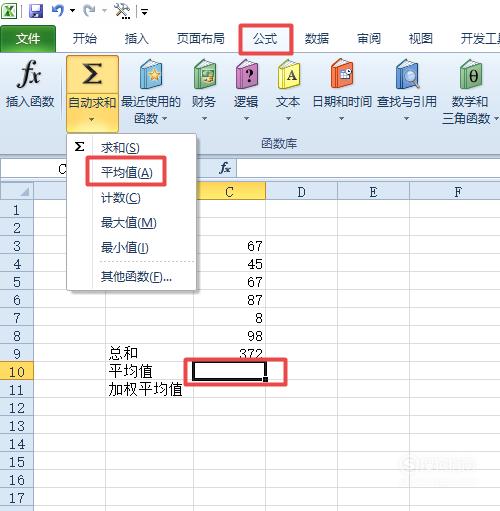The height and width of the screenshot is (511, 500).
Task: Redo the last undone action
Action: tap(89, 11)
